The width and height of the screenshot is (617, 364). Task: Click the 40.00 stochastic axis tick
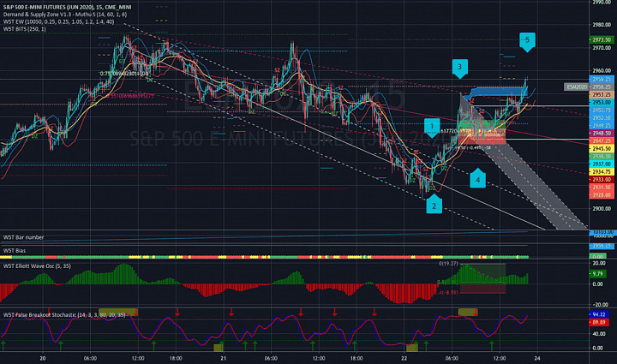pos(599,334)
